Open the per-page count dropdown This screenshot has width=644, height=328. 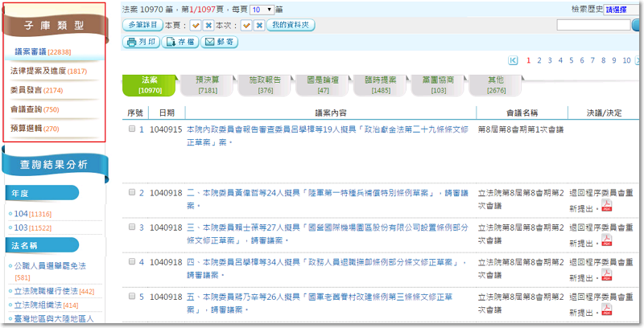pos(262,9)
